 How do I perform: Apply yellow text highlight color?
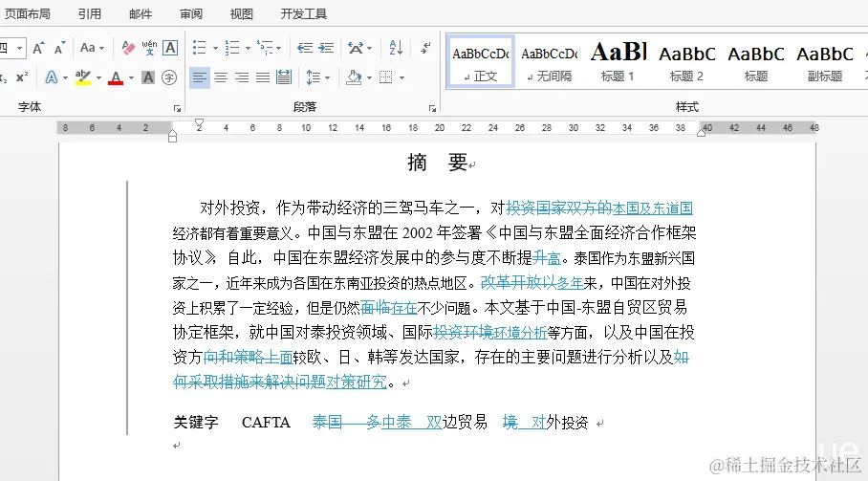click(x=83, y=77)
